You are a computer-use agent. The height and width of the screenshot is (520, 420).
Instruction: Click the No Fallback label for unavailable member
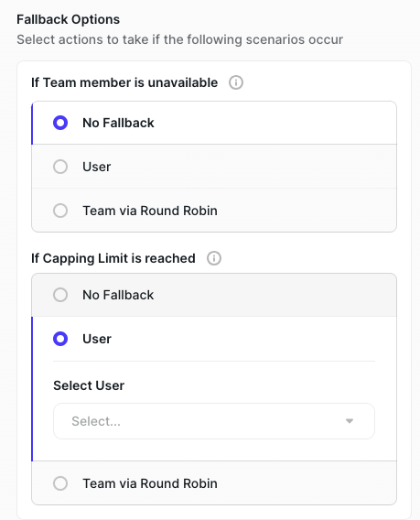tap(118, 123)
